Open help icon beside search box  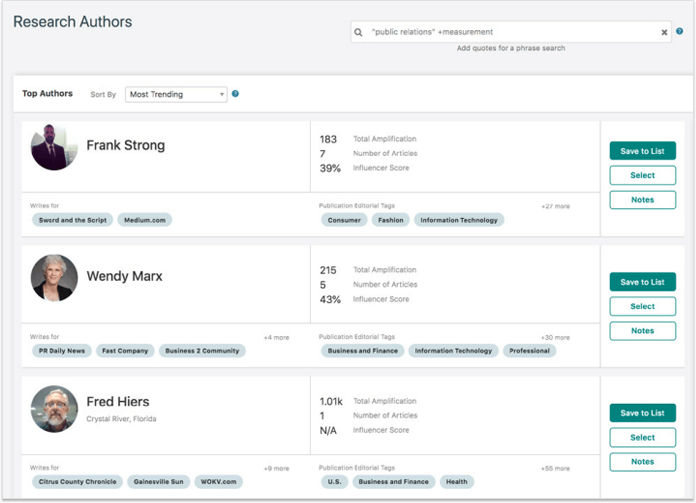click(x=679, y=31)
